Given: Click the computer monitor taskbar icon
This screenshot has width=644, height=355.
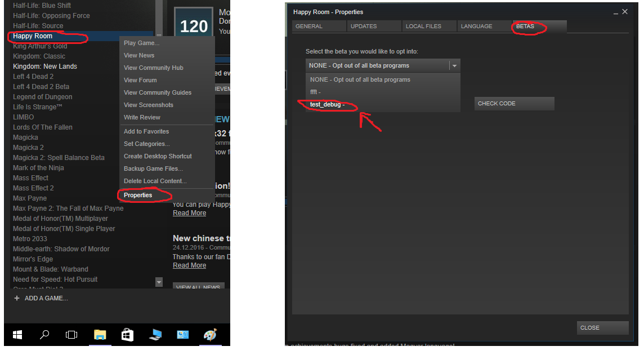Looking at the screenshot, I should (155, 335).
